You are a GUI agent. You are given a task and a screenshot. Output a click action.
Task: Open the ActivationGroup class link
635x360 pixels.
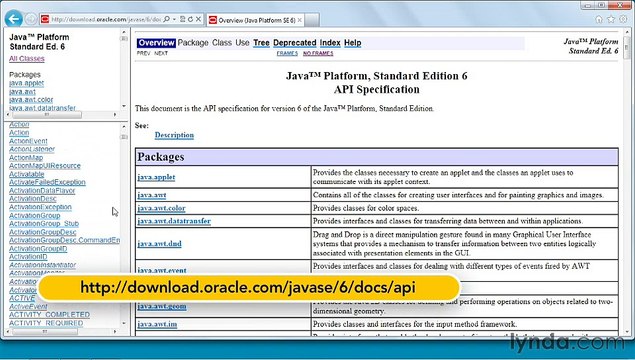34,215
